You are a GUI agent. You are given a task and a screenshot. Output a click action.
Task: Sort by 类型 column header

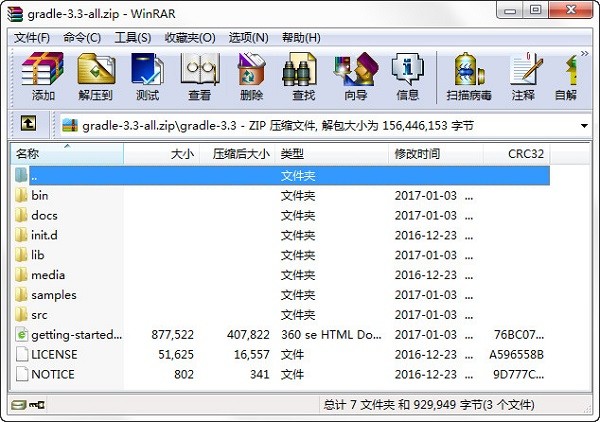coord(332,154)
